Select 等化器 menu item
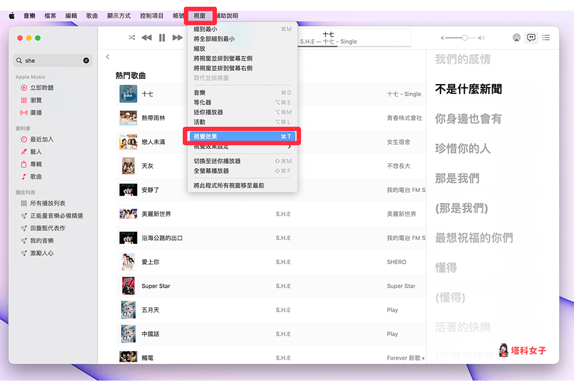Image resolution: width=574 pixels, height=392 pixels. (x=242, y=103)
